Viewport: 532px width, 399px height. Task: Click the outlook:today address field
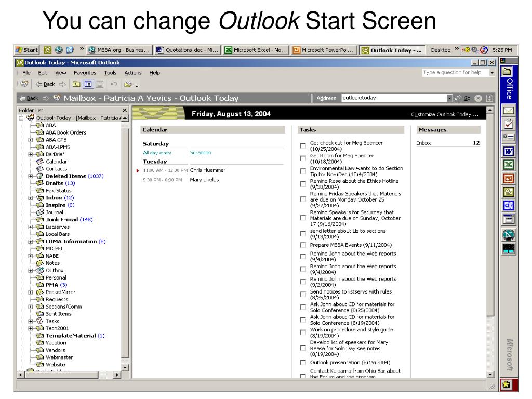click(394, 98)
